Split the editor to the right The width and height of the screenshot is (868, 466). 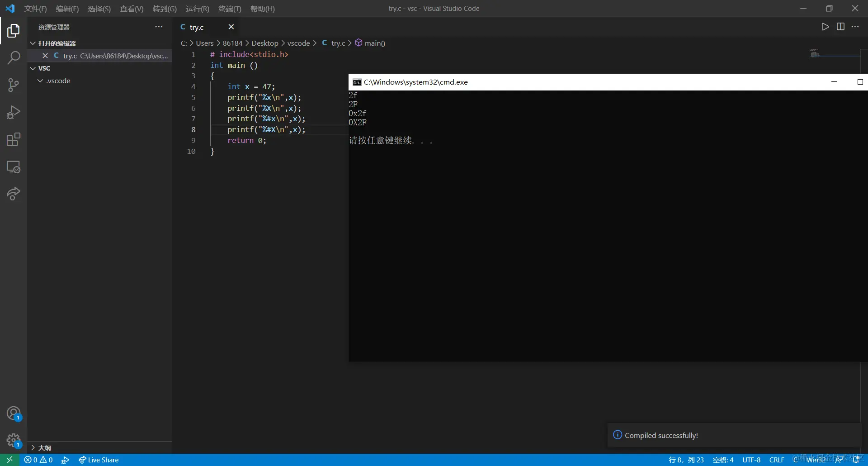tap(840, 27)
